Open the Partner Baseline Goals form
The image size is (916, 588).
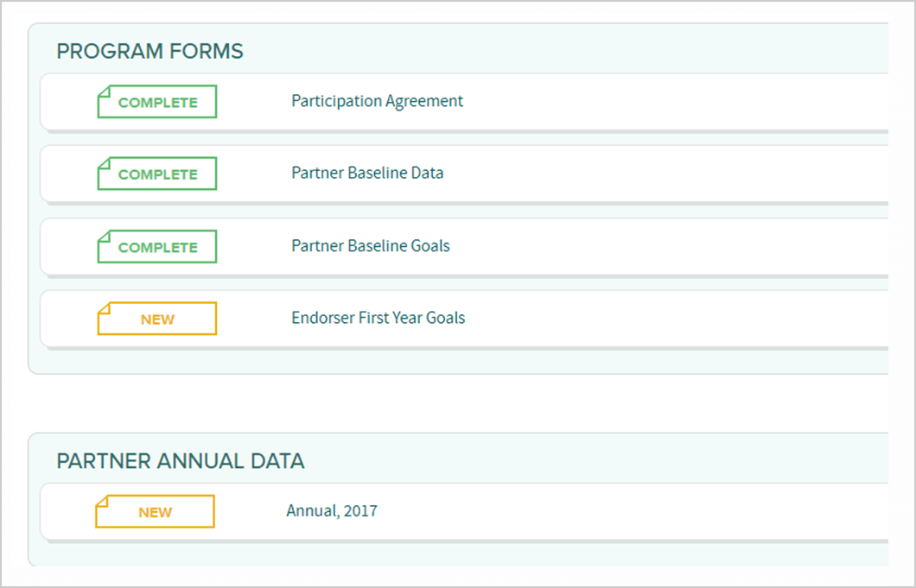tap(371, 246)
